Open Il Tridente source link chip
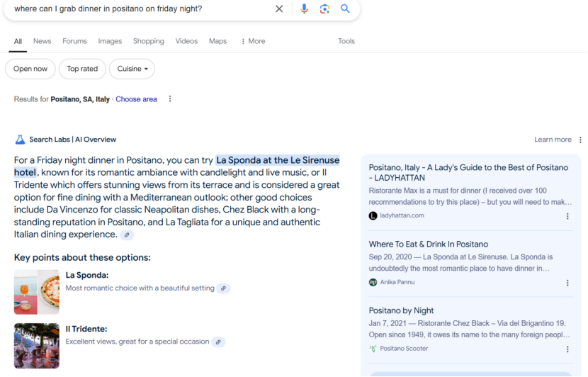The width and height of the screenshot is (588, 377). [218, 342]
